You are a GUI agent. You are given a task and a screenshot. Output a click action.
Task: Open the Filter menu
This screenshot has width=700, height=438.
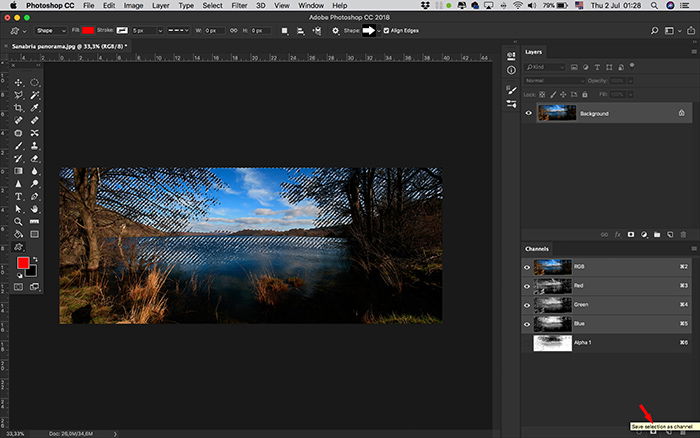coord(239,5)
